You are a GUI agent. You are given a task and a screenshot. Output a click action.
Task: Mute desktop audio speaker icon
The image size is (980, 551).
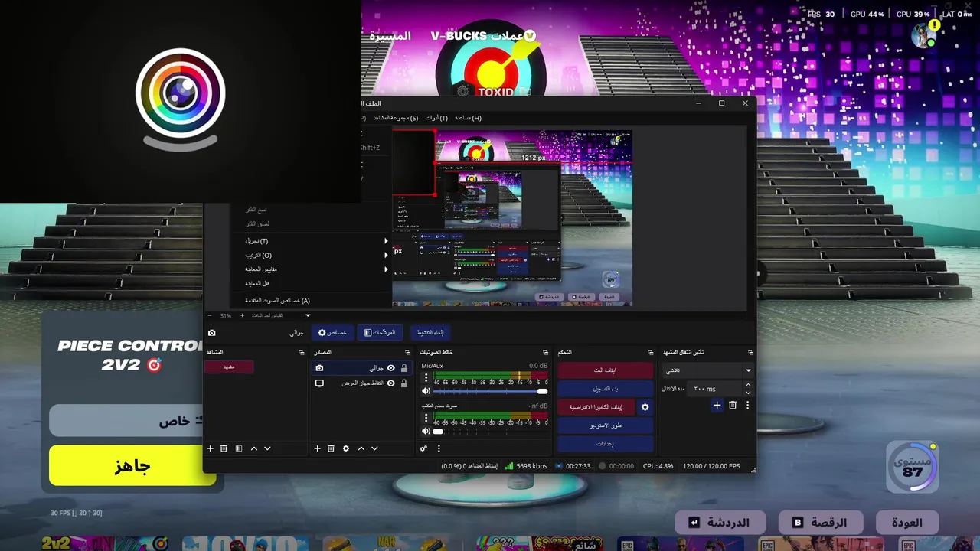tap(426, 431)
